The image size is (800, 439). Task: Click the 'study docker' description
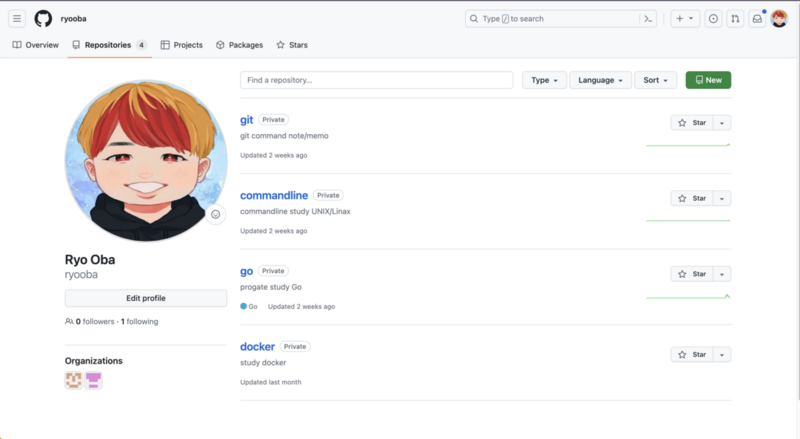pos(263,362)
